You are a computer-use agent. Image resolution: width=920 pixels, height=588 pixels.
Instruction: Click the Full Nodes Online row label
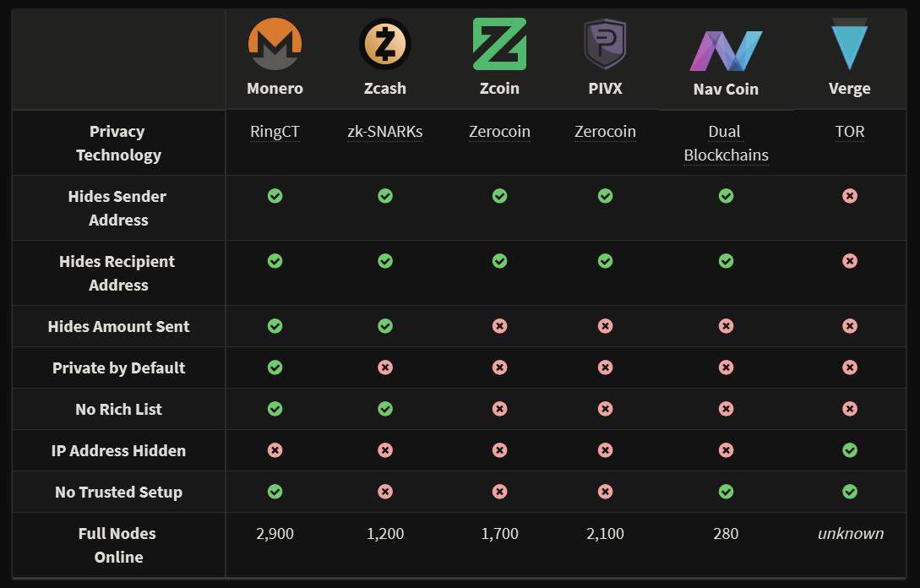pyautogui.click(x=117, y=545)
